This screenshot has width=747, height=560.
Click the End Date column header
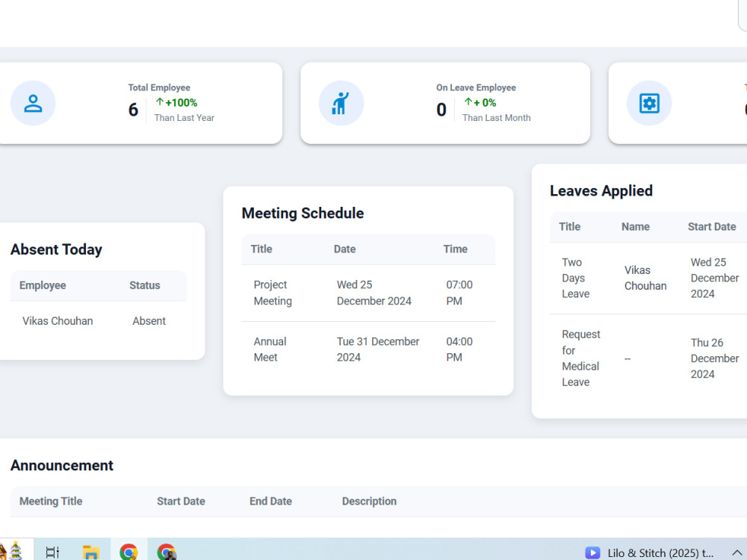[x=270, y=502]
